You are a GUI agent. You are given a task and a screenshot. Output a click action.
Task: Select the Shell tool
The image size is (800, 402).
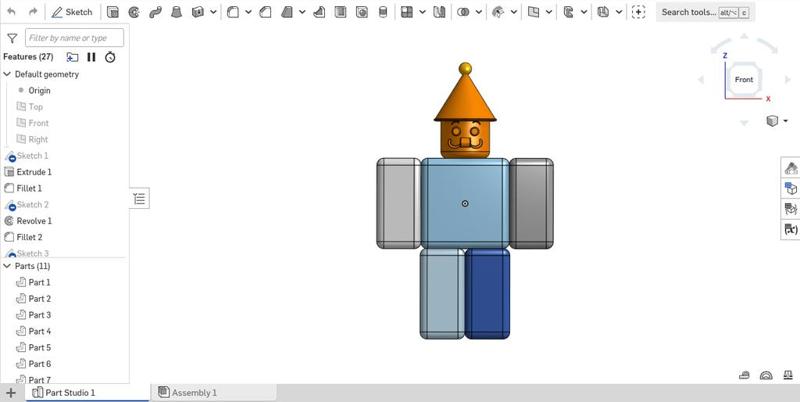click(340, 12)
